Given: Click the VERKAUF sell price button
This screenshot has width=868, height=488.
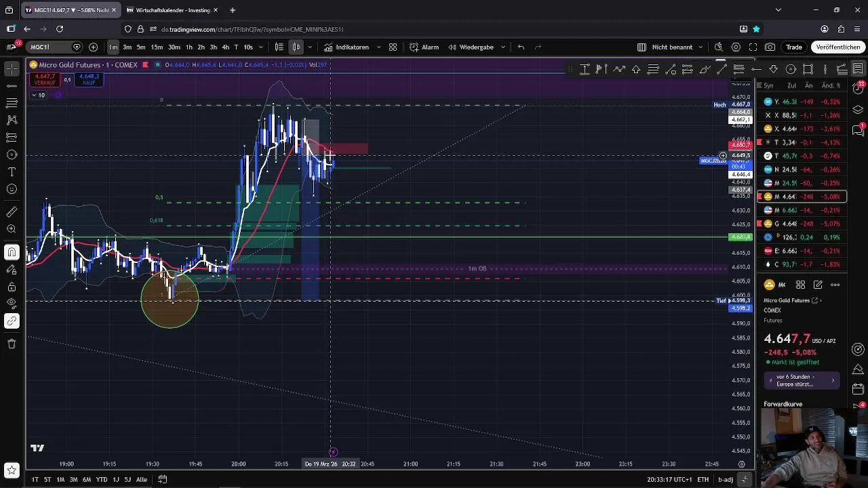Looking at the screenshot, I should [45, 80].
